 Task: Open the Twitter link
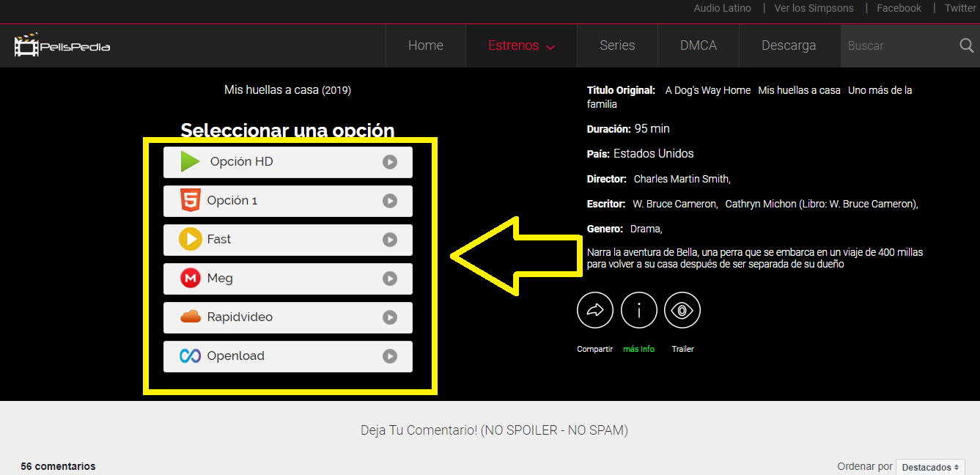coord(960,8)
